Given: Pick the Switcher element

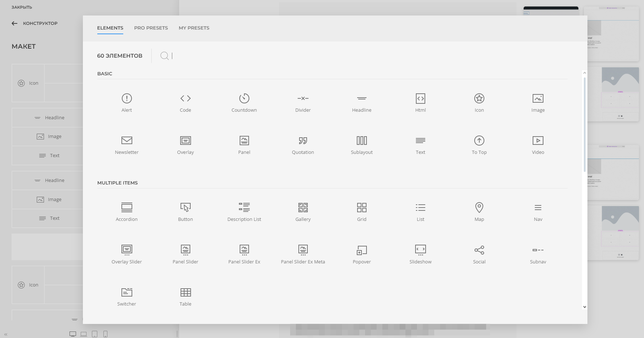Looking at the screenshot, I should (126, 296).
